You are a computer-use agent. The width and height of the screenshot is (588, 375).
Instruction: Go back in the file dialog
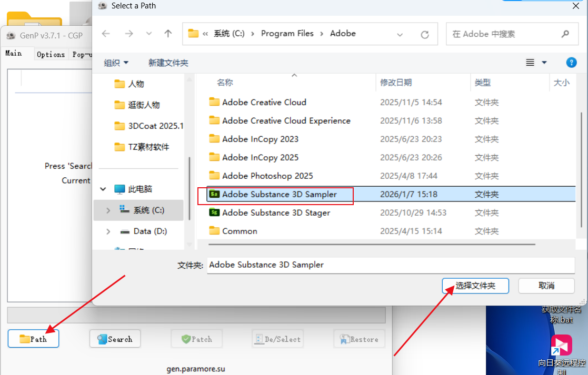[x=106, y=34]
